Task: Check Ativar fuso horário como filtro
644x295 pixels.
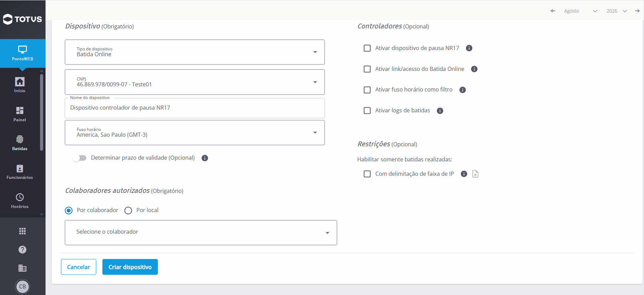Action: [367, 90]
